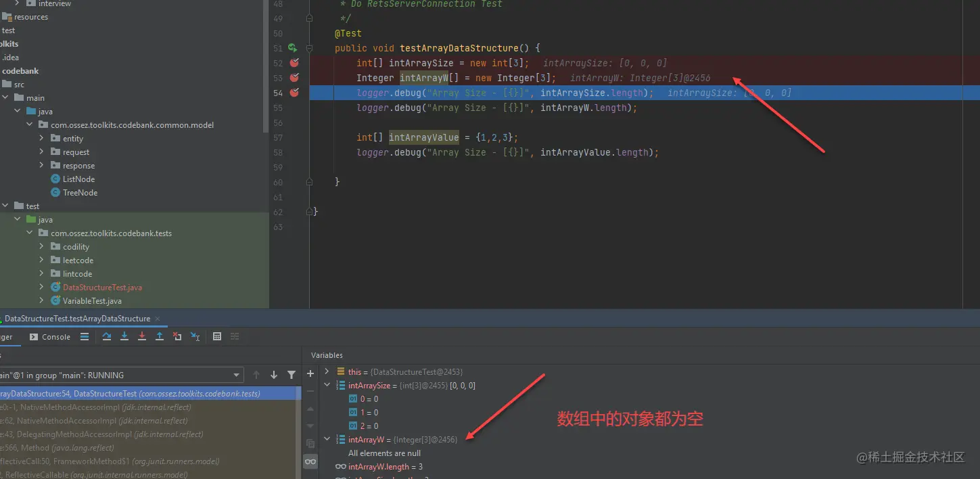The height and width of the screenshot is (479, 980).
Task: Select the FrameworkMethod$1 stack frame
Action: coord(148,461)
